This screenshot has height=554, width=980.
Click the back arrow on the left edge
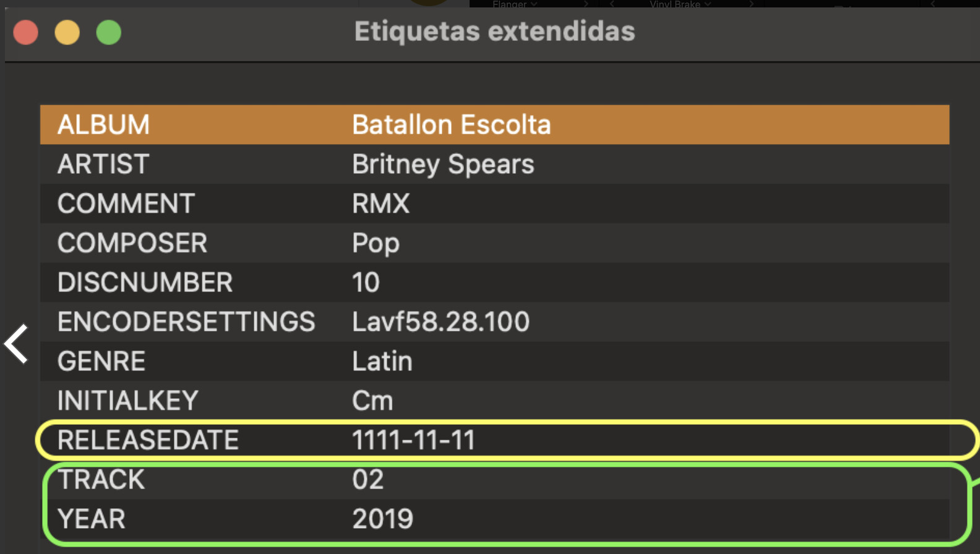[17, 344]
